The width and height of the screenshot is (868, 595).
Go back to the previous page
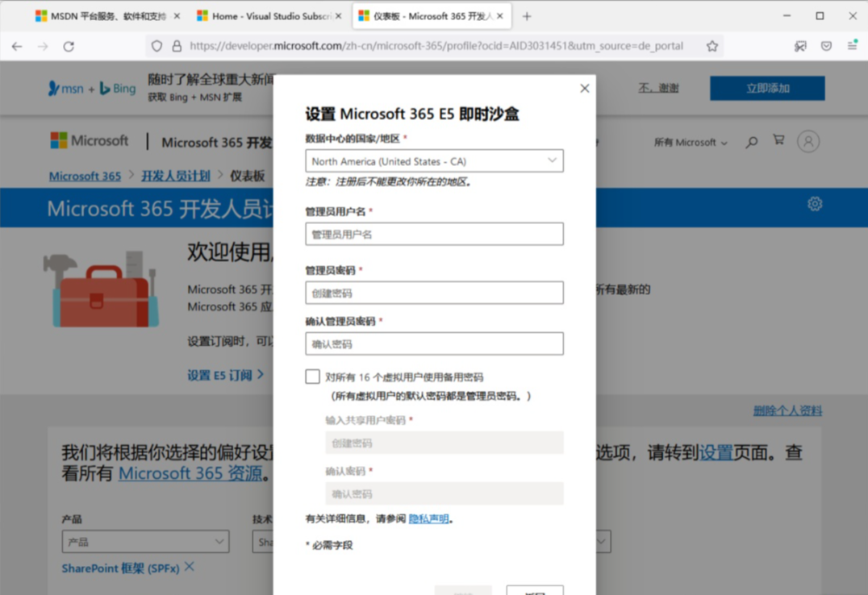tap(17, 47)
